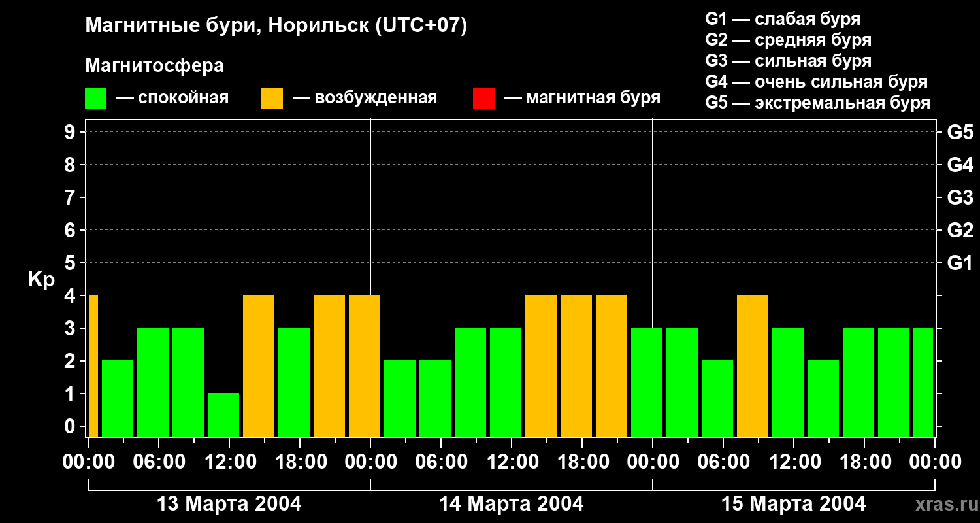This screenshot has height=523, width=980.
Task: Click the "— спокойная" legend label
Action: [172, 98]
